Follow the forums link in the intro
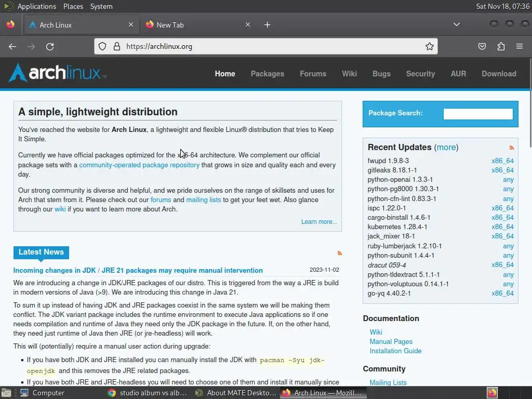The image size is (532, 399). (161, 200)
